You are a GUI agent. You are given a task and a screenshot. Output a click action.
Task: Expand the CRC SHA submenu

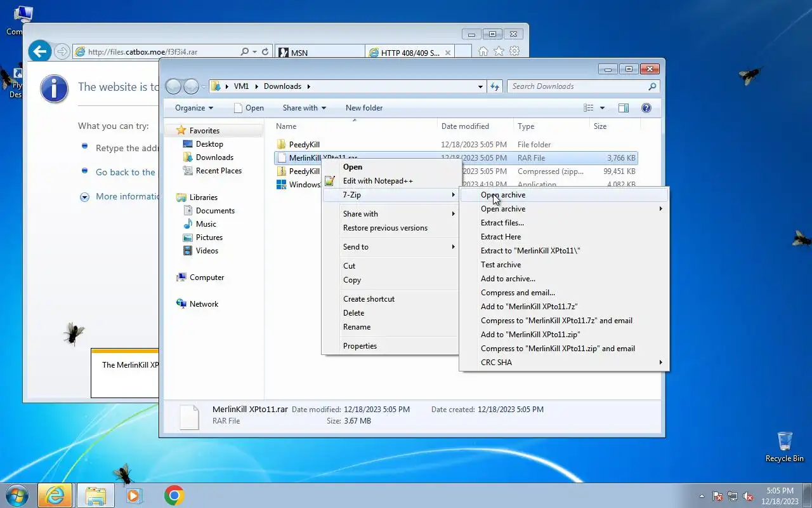(x=564, y=363)
